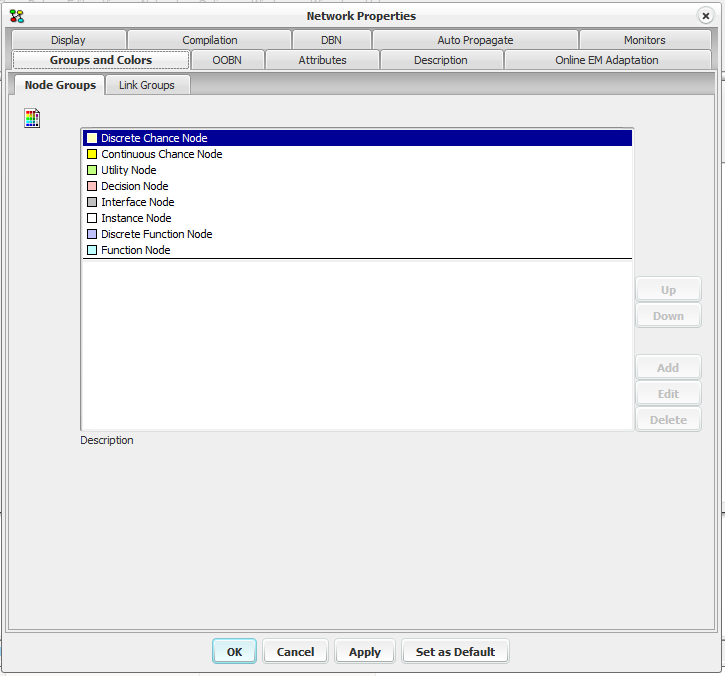Confirm with the OK button
This screenshot has width=725, height=676.
pos(234,651)
